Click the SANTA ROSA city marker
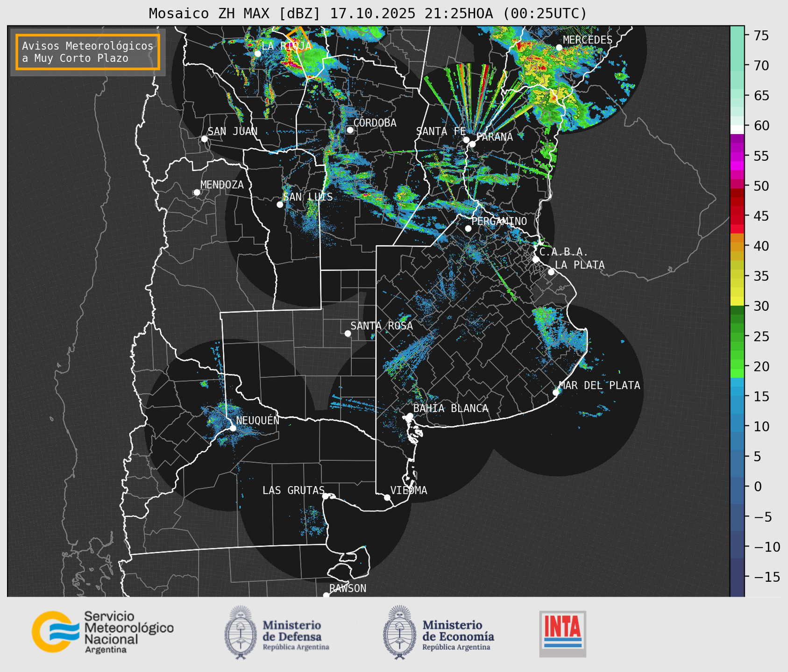The image size is (788, 672). (348, 333)
